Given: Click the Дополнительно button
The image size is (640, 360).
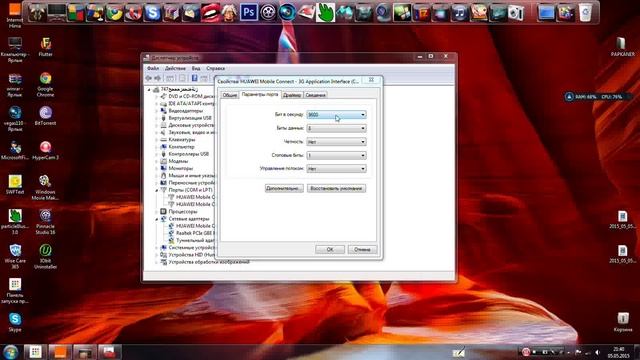Looking at the screenshot, I should [x=284, y=189].
